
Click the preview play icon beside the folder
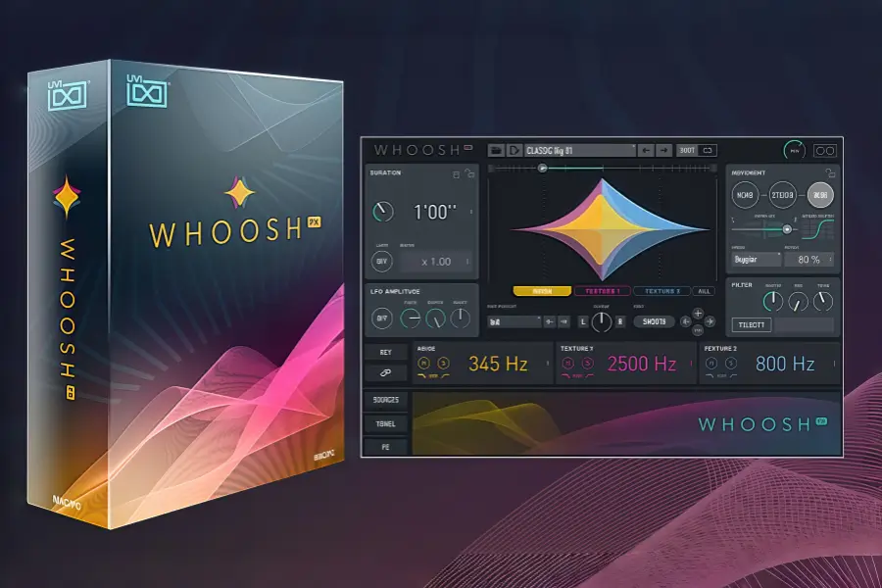point(514,150)
